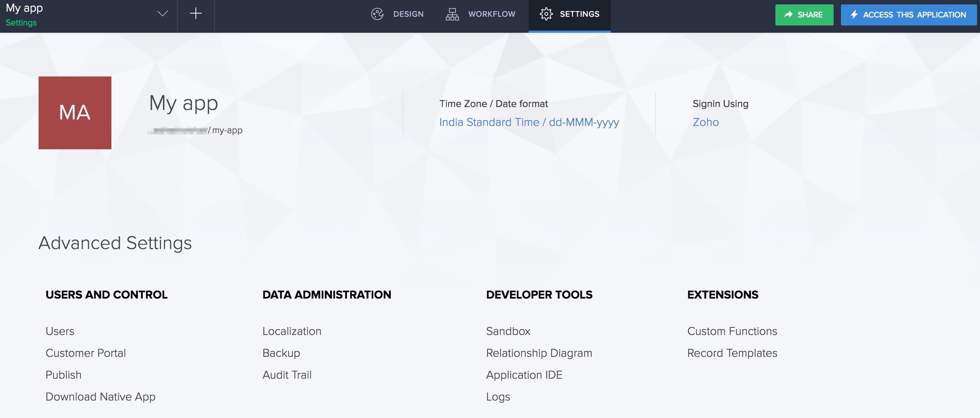
Task: Select the Settings tab label
Action: (x=580, y=14)
